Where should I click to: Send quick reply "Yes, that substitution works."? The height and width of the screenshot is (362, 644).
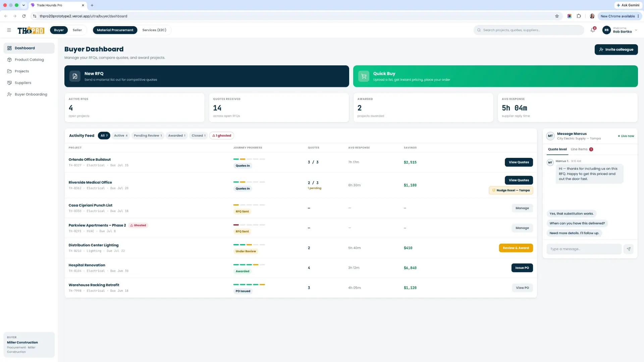coord(572,214)
